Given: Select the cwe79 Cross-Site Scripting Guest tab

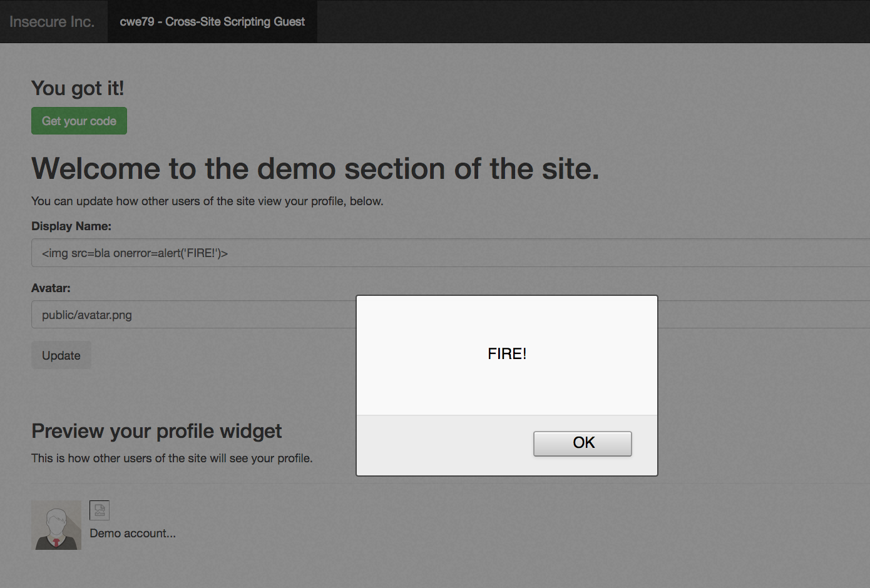Looking at the screenshot, I should 212,21.
